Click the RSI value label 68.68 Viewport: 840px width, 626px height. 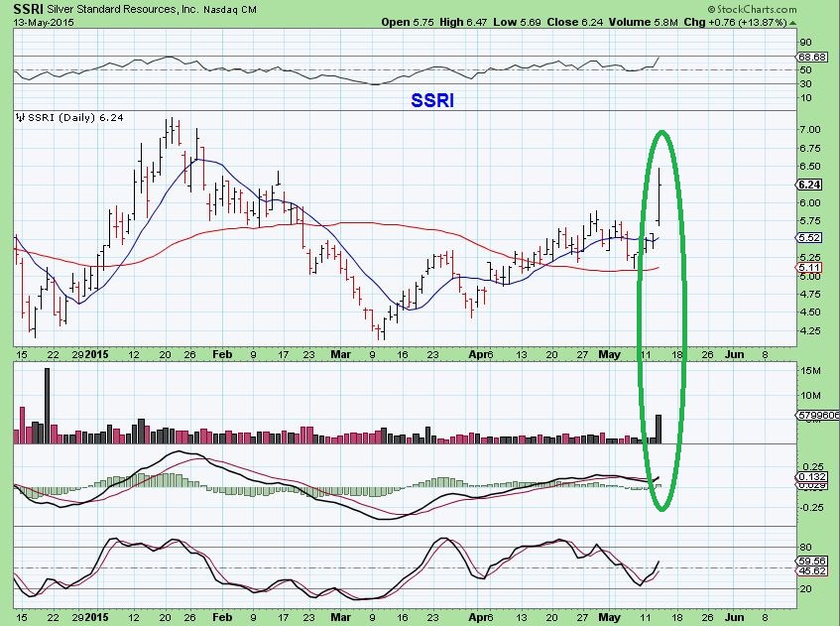(811, 57)
